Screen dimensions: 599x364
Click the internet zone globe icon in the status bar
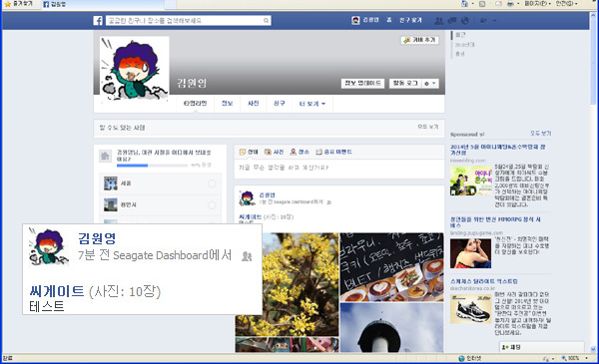[x=462, y=358]
